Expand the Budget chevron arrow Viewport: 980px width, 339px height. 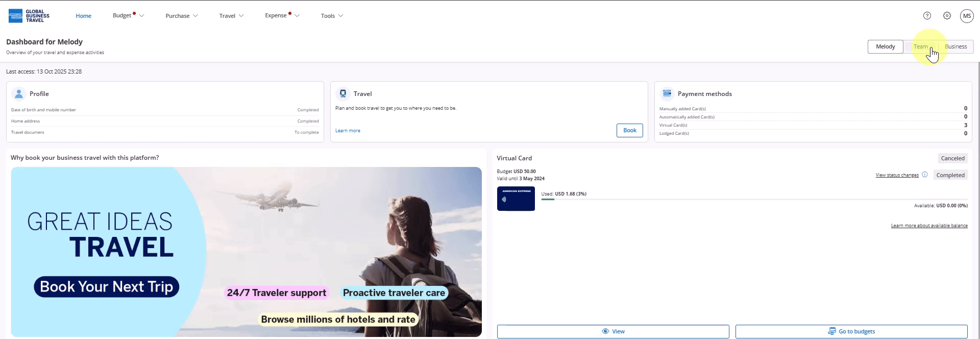pos(142,16)
